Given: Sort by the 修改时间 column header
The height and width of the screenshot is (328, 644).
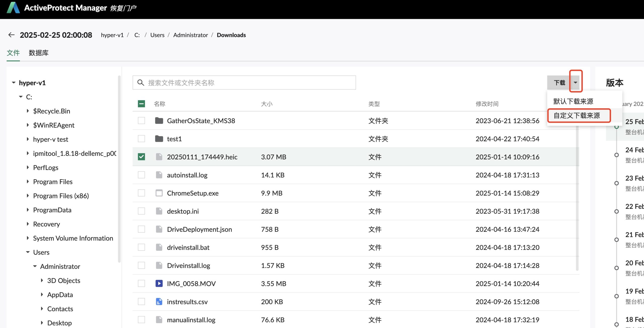Looking at the screenshot, I should [487, 104].
